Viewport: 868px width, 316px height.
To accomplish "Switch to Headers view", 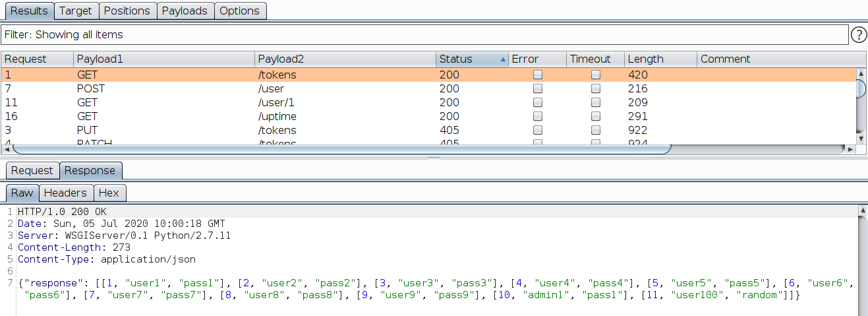I will [65, 193].
